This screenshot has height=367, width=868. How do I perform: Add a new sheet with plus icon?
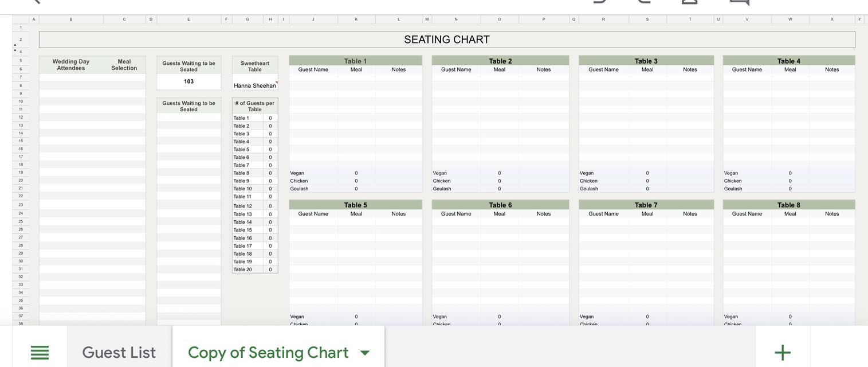(783, 352)
